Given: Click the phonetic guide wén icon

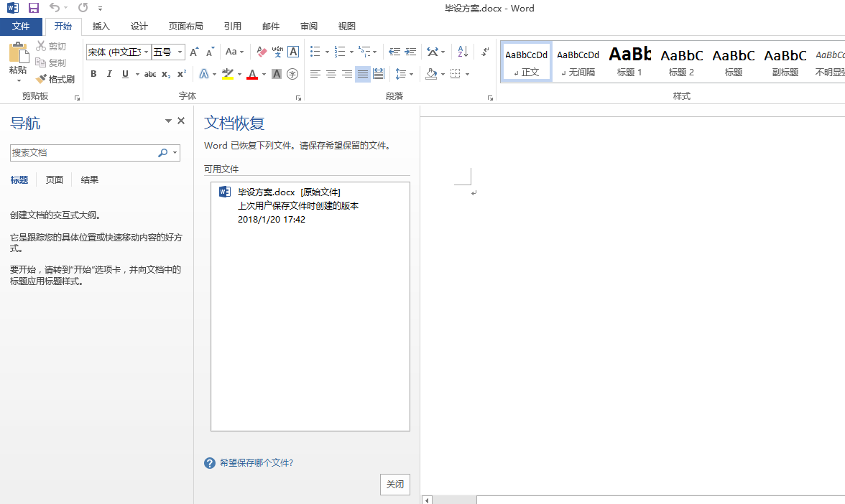Looking at the screenshot, I should click(277, 52).
